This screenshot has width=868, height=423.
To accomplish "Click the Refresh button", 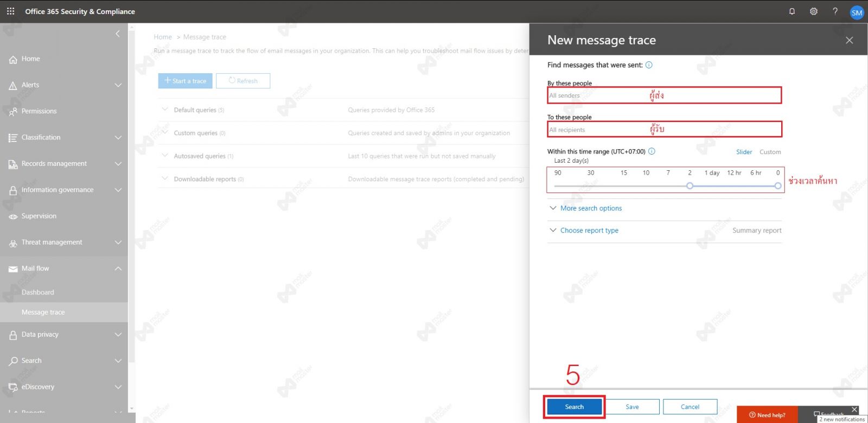I will coord(243,81).
